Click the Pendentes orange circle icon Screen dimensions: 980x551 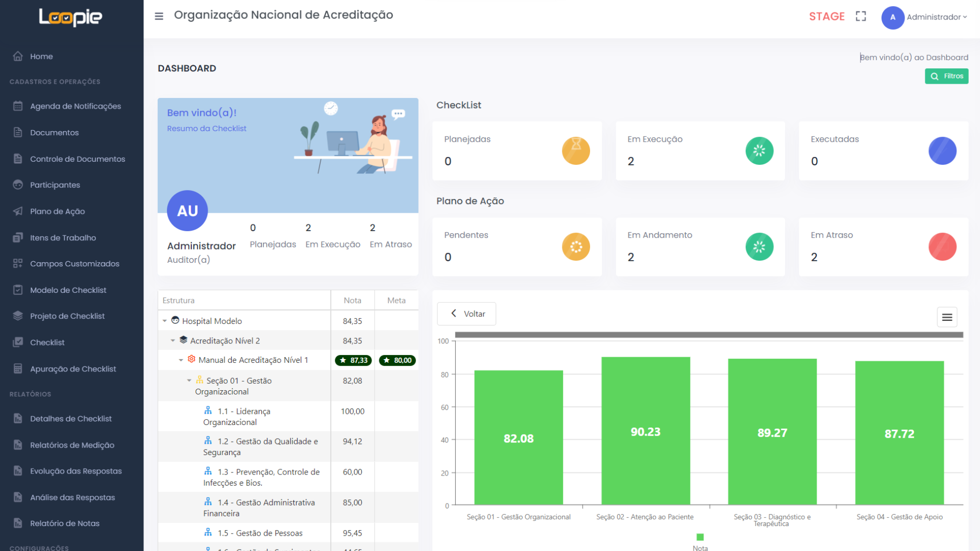click(x=576, y=247)
